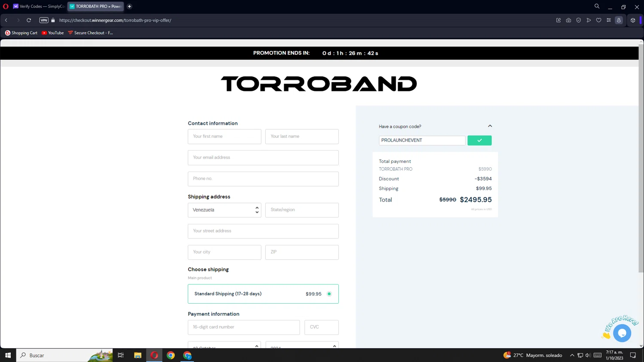This screenshot has height=362, width=644.
Task: Click the tab search magnifier icon
Action: pos(597,6)
